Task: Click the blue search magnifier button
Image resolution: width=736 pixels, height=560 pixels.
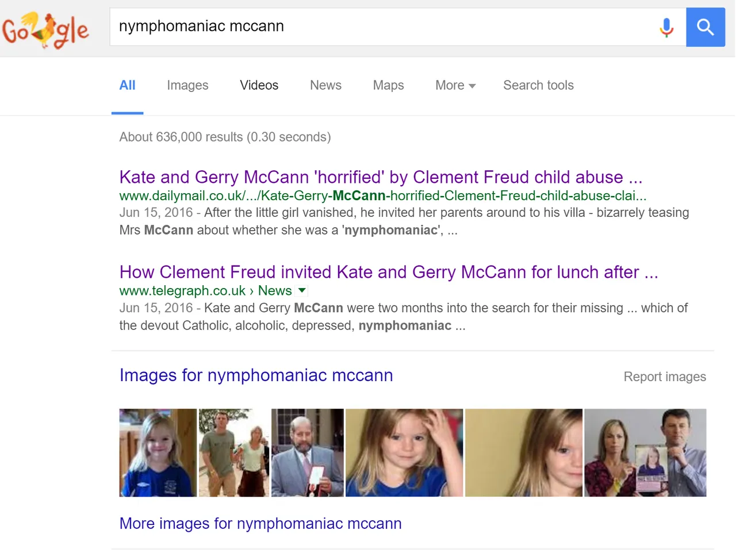Action: click(706, 27)
